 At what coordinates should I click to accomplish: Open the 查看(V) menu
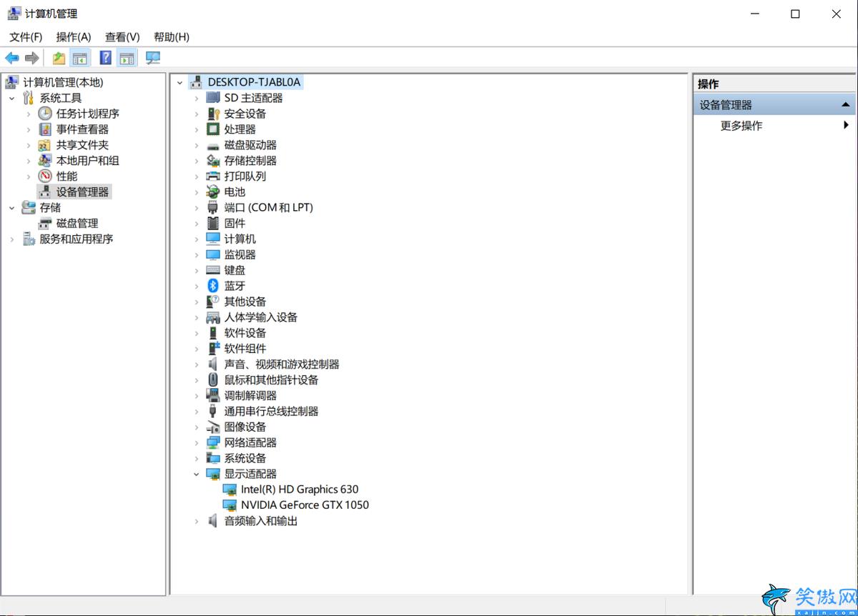[122, 36]
